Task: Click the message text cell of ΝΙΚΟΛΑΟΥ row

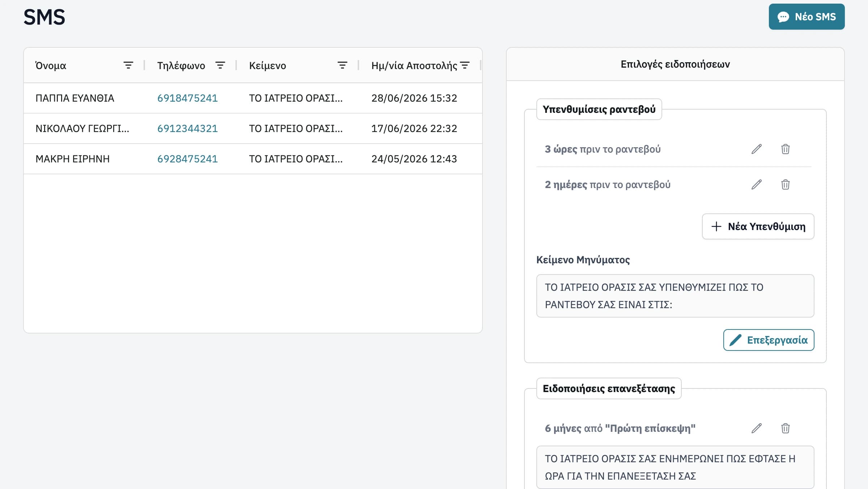Action: 296,128
